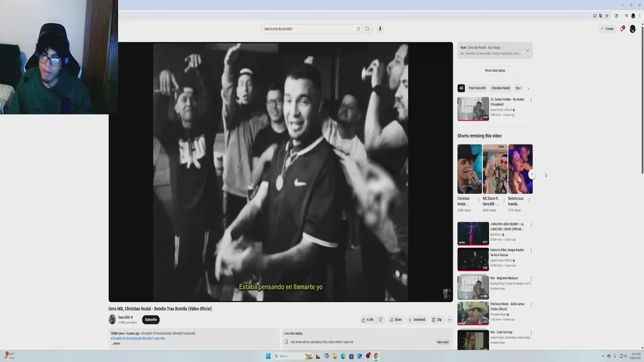Open the MC Davo ft. Gera MX short
Screen dimensions: 644x362
pos(495,169)
